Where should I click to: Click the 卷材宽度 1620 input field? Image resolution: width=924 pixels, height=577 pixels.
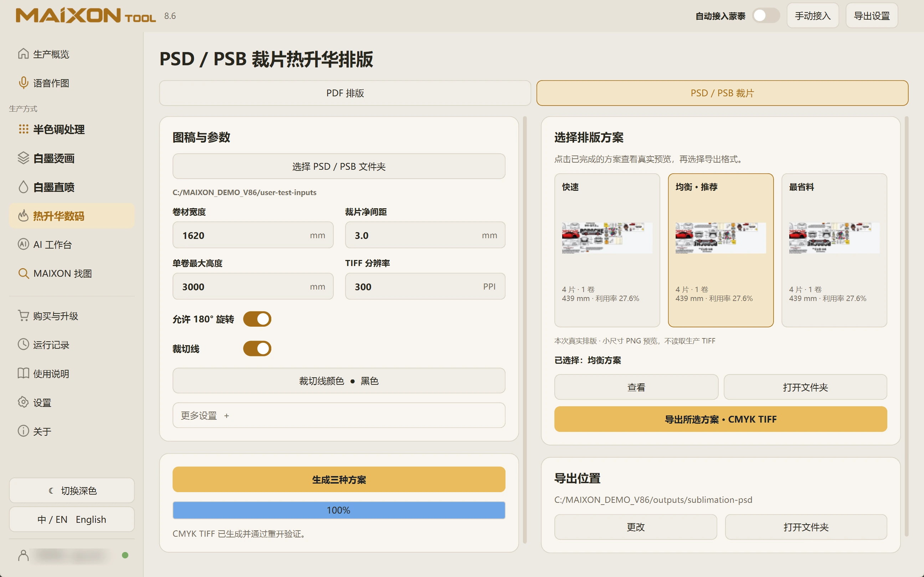[x=252, y=235]
